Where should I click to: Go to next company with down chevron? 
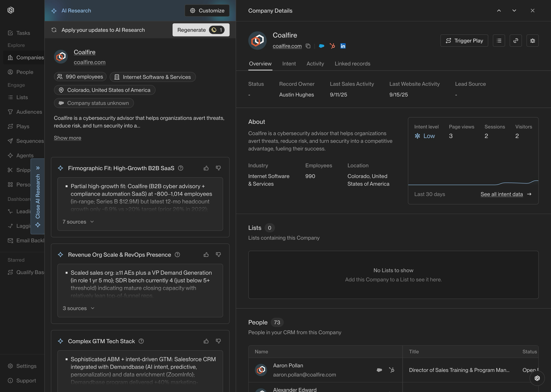(514, 11)
